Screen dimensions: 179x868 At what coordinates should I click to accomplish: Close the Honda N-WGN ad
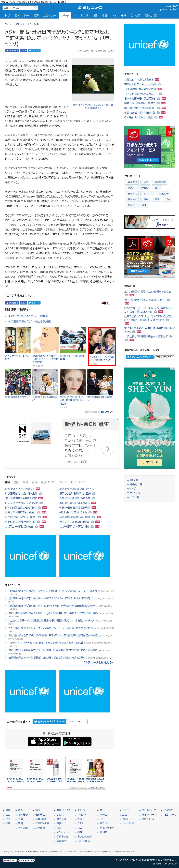[x=117, y=420]
